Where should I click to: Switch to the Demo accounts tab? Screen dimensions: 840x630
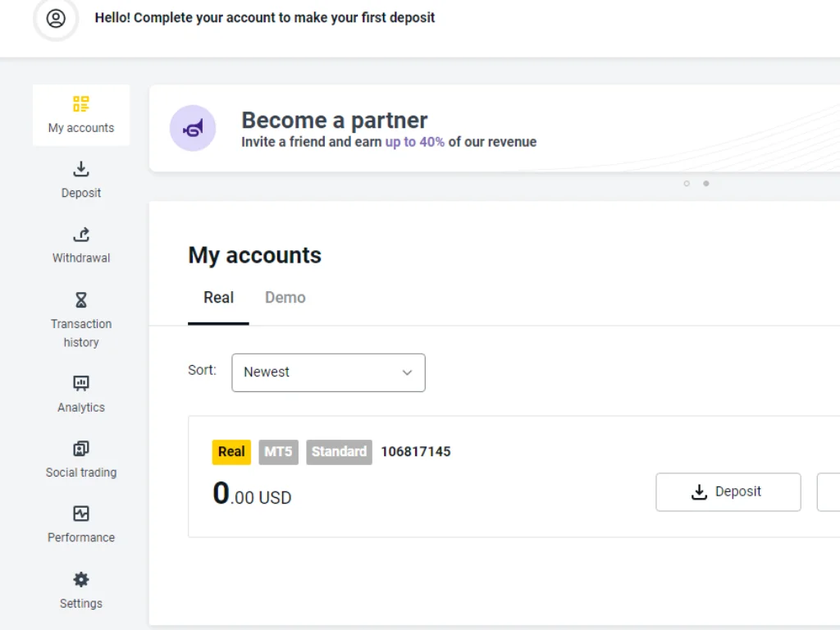pos(285,297)
